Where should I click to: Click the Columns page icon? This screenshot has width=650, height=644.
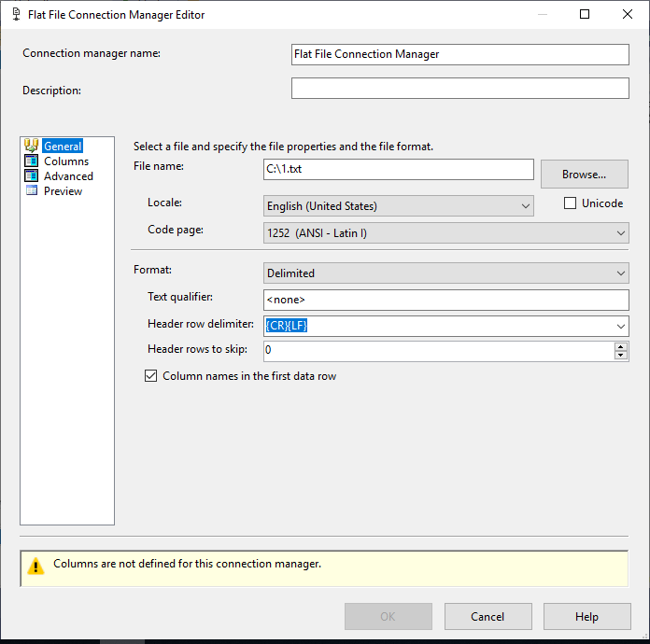[32, 161]
